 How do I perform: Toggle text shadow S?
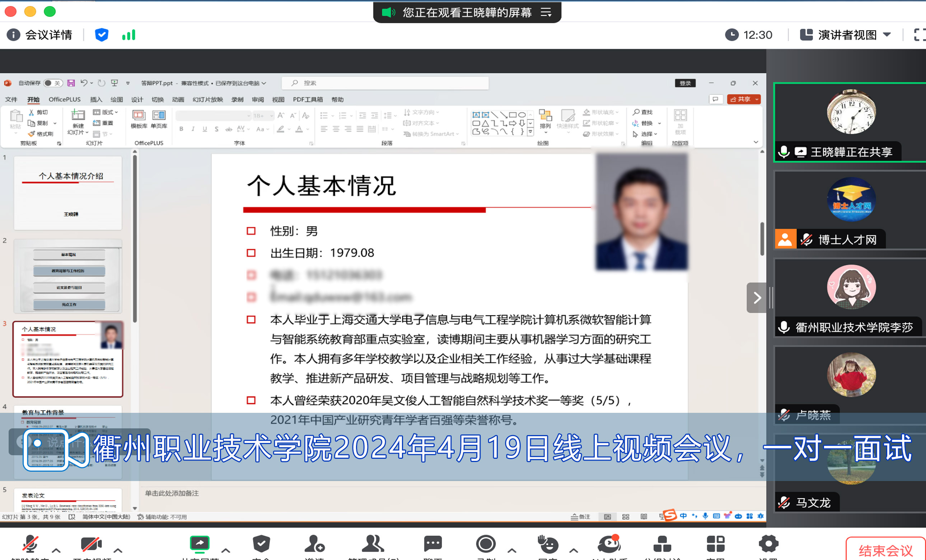click(x=216, y=129)
